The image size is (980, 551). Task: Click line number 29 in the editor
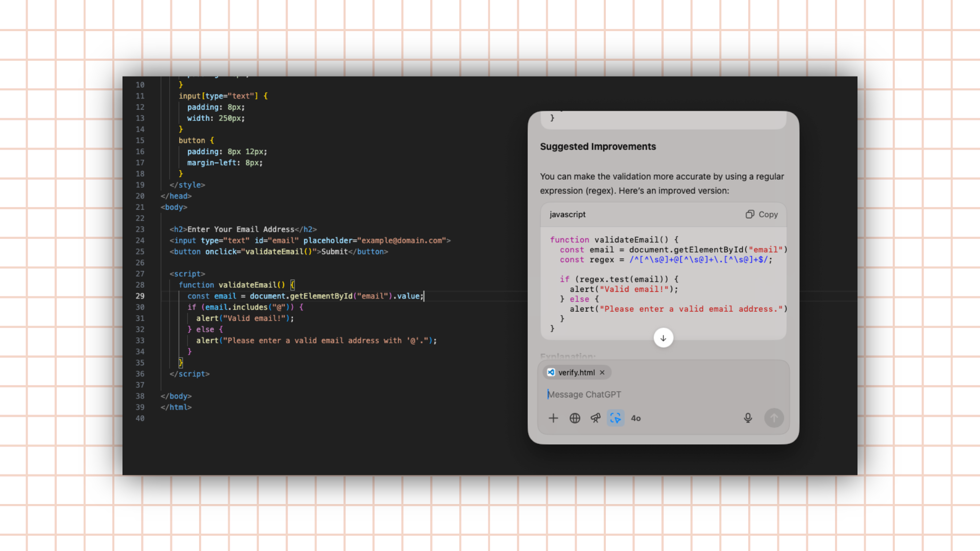coord(140,296)
